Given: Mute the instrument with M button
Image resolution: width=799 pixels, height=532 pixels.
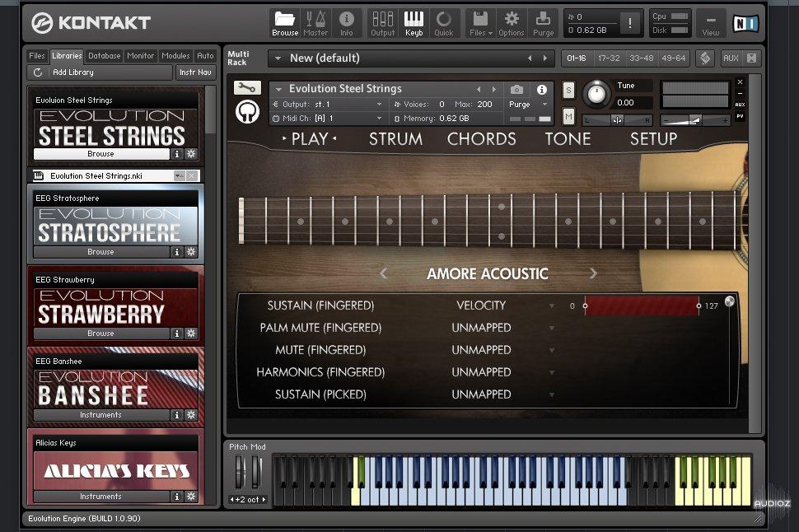Looking at the screenshot, I should pos(568,117).
